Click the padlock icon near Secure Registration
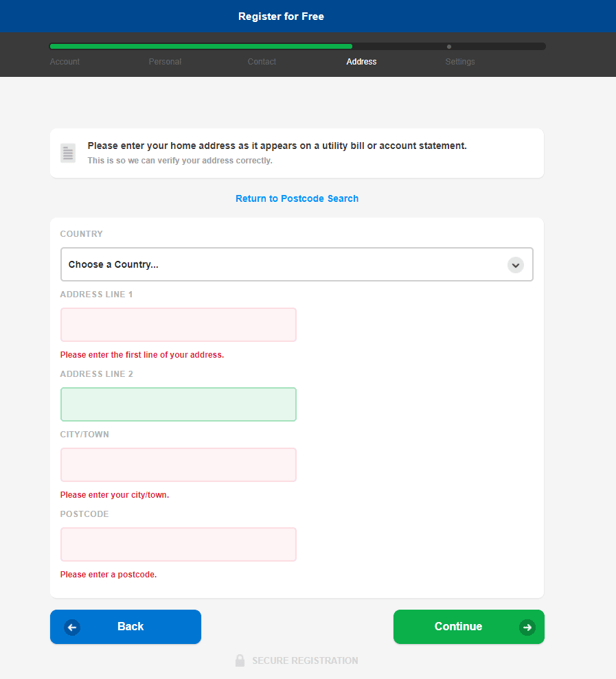Screen dimensions: 616x679 pyautogui.click(x=240, y=660)
